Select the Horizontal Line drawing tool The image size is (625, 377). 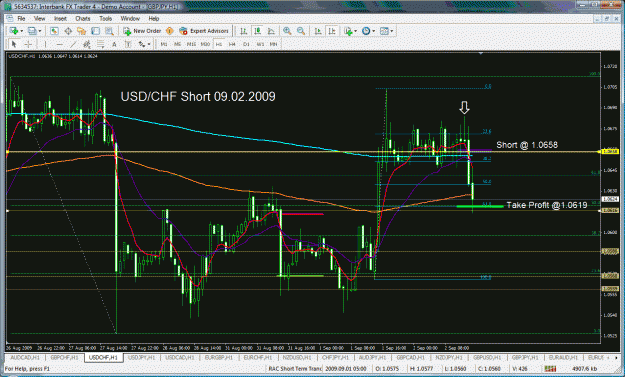point(59,44)
